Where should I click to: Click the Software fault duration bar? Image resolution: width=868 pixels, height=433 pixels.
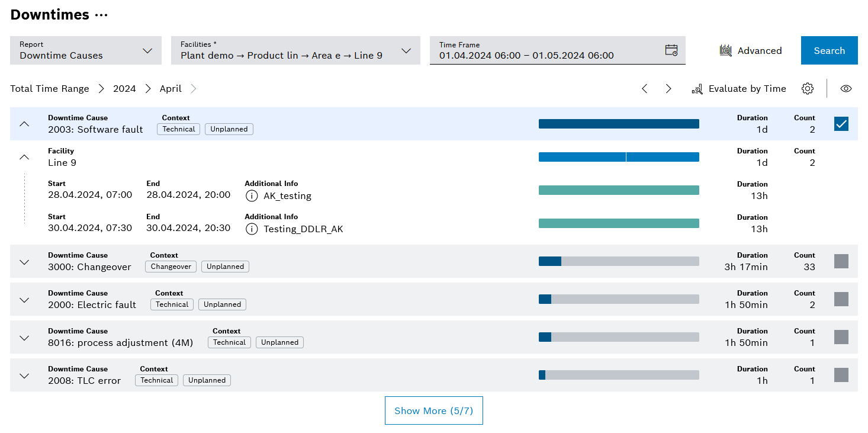click(619, 124)
